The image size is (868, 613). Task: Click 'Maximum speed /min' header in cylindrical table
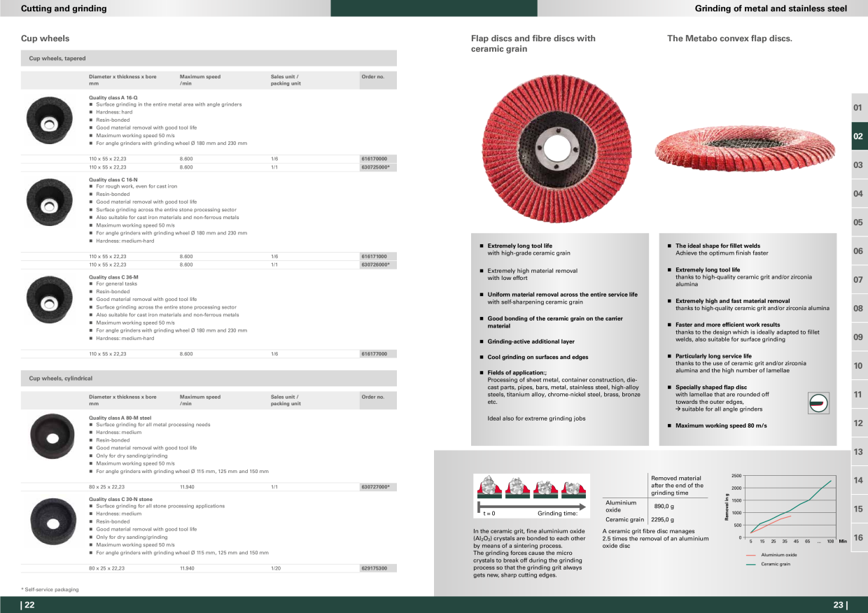[x=200, y=400]
